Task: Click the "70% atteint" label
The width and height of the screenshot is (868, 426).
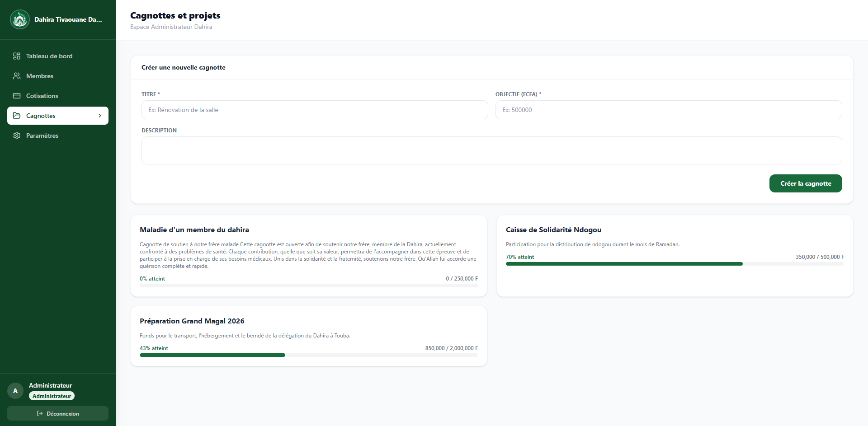Action: click(520, 257)
